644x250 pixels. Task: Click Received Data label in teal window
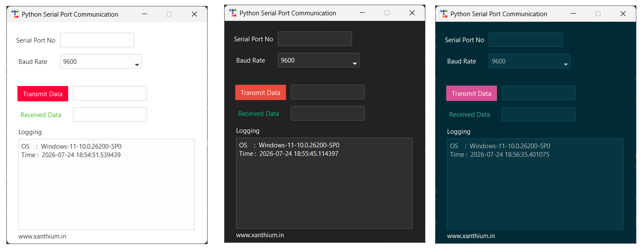[x=470, y=115]
